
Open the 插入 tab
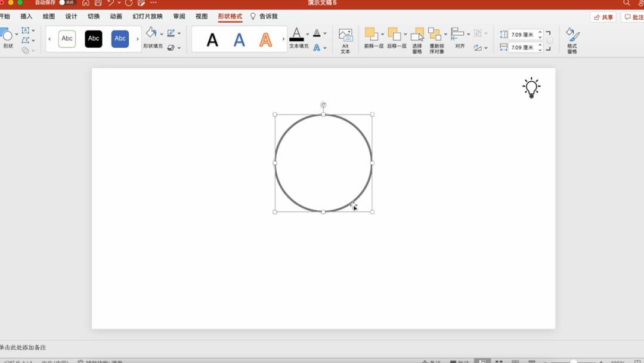coord(26,17)
